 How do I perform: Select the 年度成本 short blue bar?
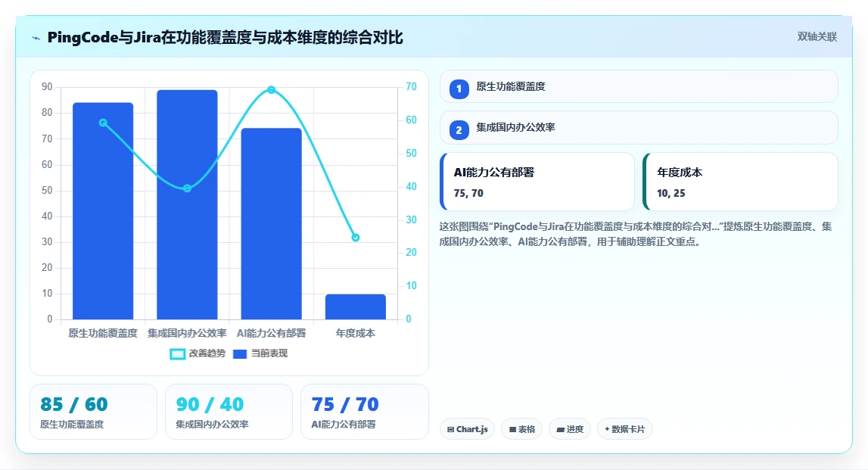[356, 307]
